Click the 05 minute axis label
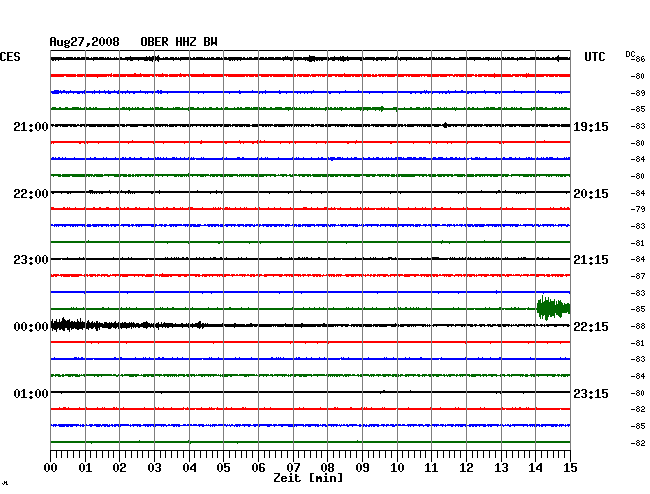Viewport: 650px width, 494px height. 223,468
